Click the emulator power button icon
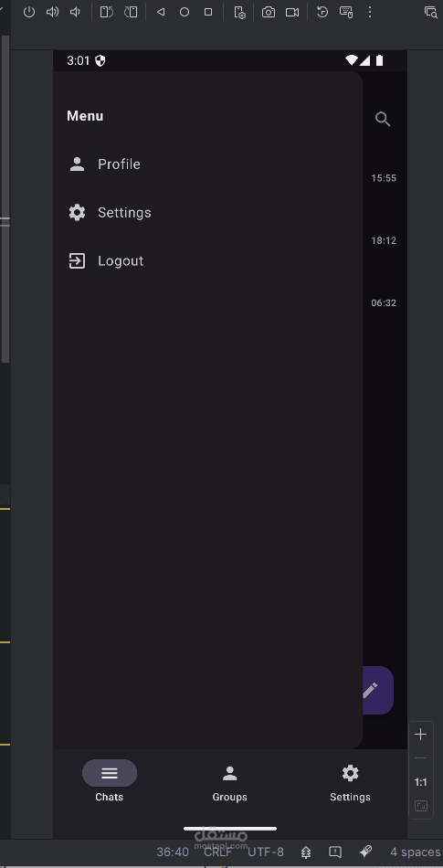The height and width of the screenshot is (868, 443). pyautogui.click(x=29, y=12)
